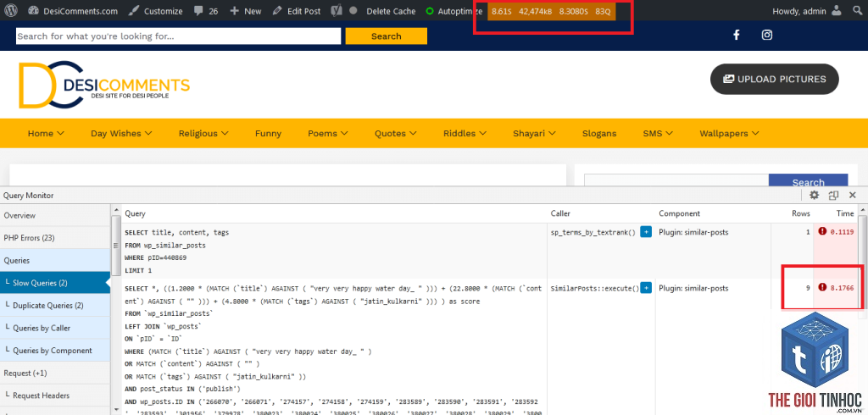Image resolution: width=868 pixels, height=415 pixels.
Task: Select Duplicate Queries (2) panel
Action: click(55, 306)
